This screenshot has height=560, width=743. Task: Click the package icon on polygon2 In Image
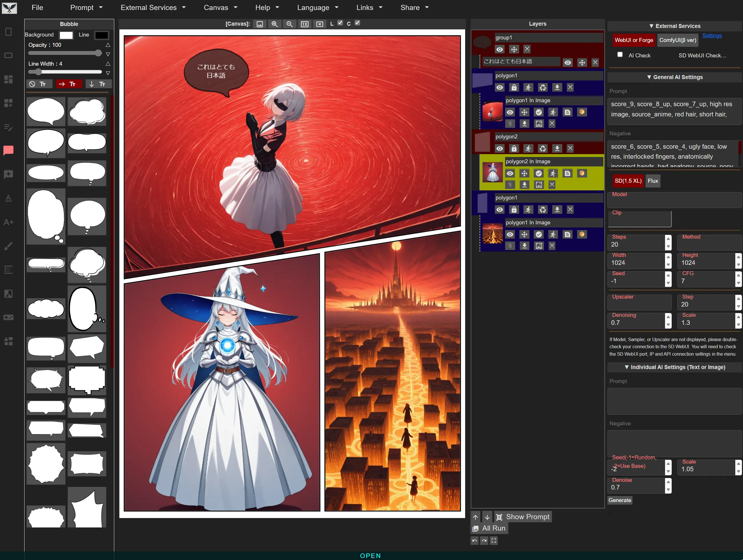point(582,173)
